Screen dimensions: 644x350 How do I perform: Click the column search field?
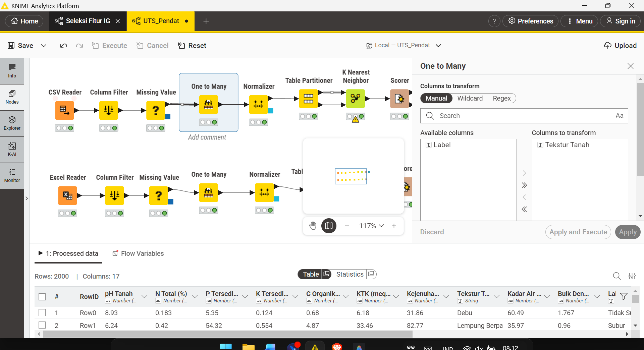[x=524, y=116]
